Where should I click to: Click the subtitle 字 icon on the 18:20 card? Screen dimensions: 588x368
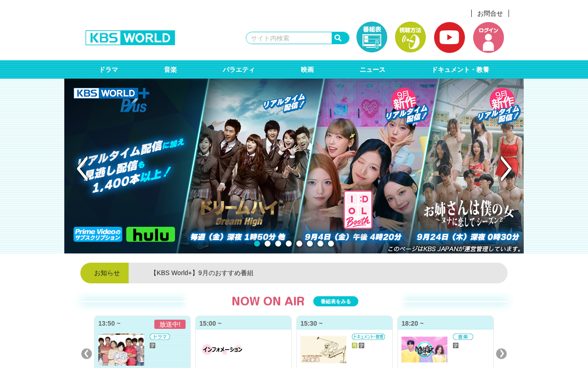tap(456, 345)
